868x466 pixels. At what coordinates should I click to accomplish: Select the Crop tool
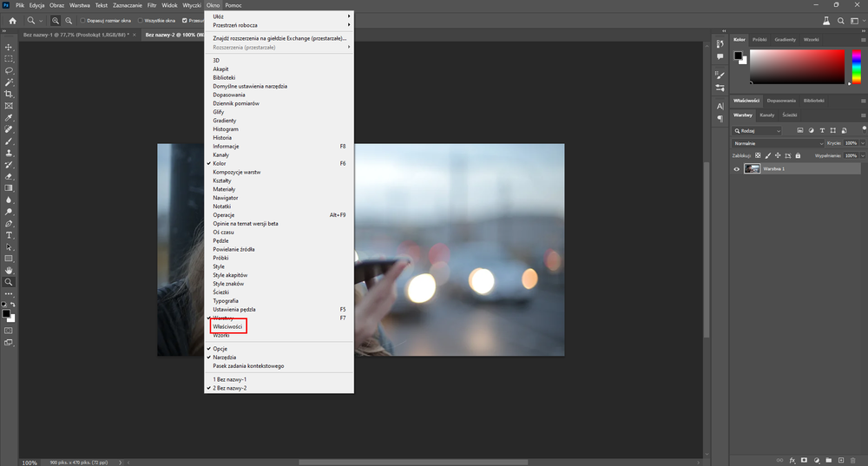tap(9, 94)
